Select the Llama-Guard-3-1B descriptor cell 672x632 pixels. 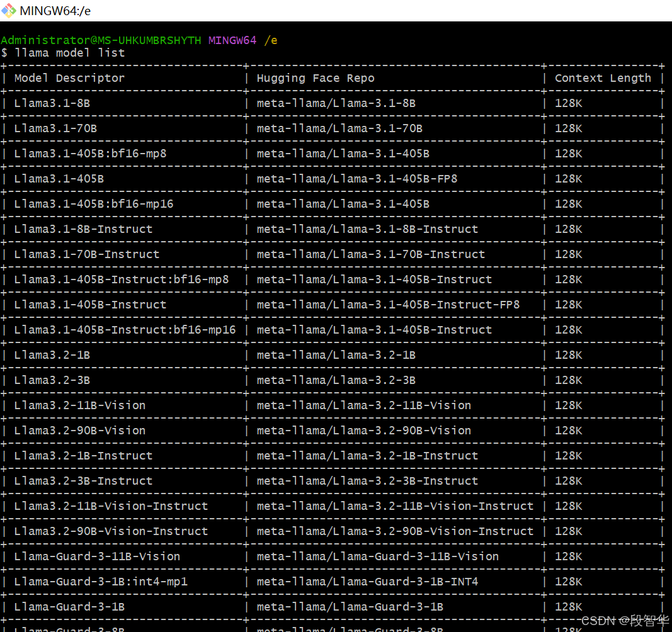coord(69,607)
